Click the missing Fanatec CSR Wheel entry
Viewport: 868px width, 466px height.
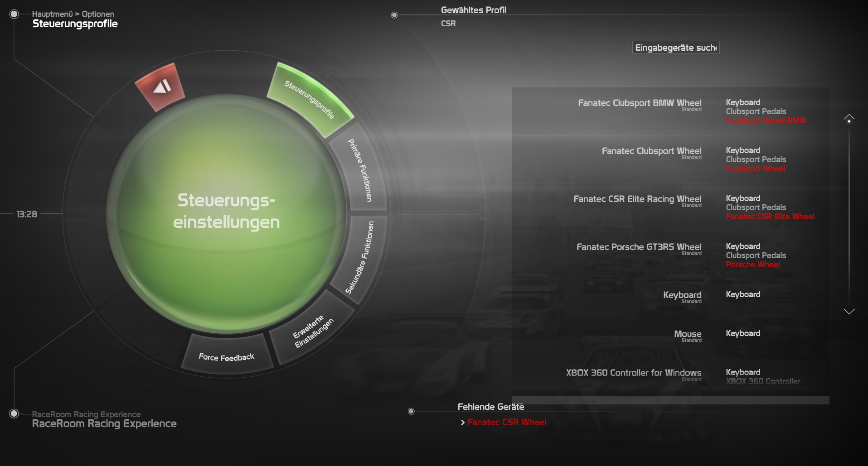(507, 423)
